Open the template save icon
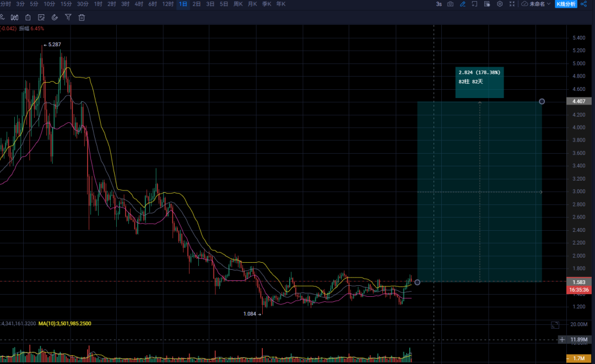Screen dimensions: 595x364 tap(487, 4)
